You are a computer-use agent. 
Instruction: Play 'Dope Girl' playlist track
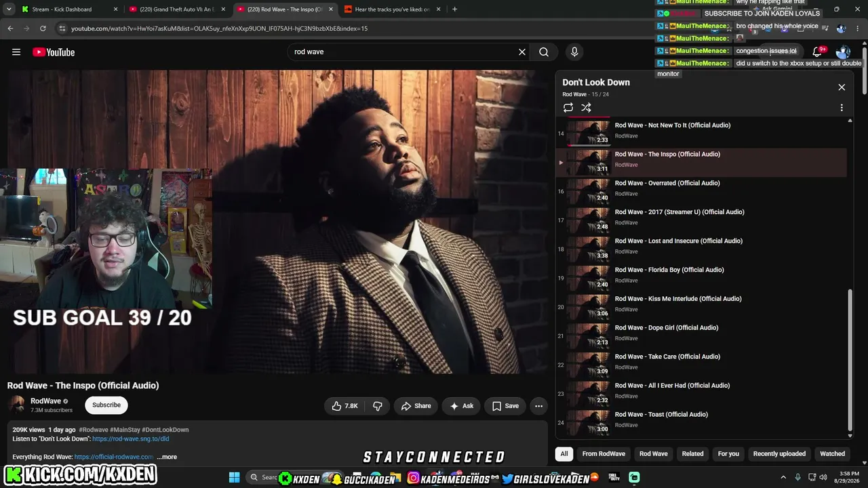click(701, 336)
